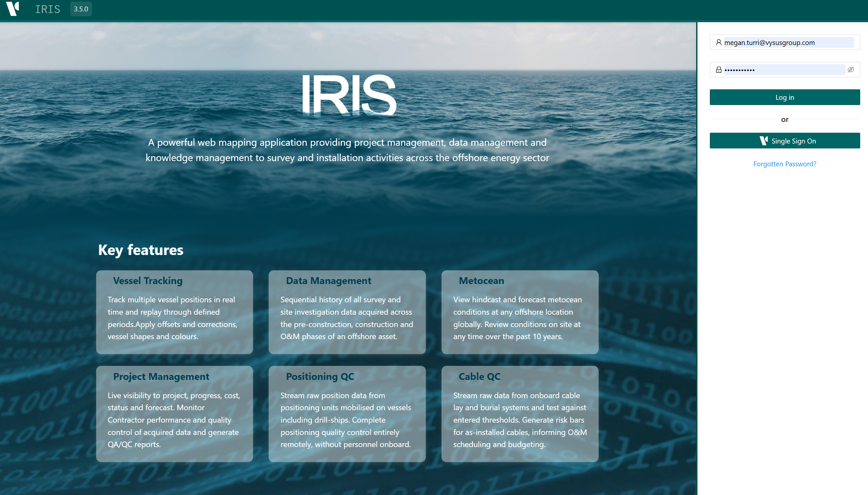The image size is (868, 495).
Task: Click the 3.5.0 version badge
Action: (81, 9)
